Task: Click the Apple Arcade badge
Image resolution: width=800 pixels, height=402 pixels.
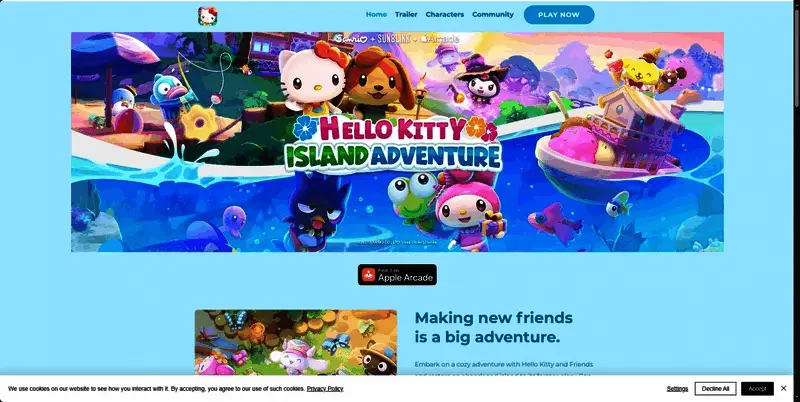Action: (397, 275)
